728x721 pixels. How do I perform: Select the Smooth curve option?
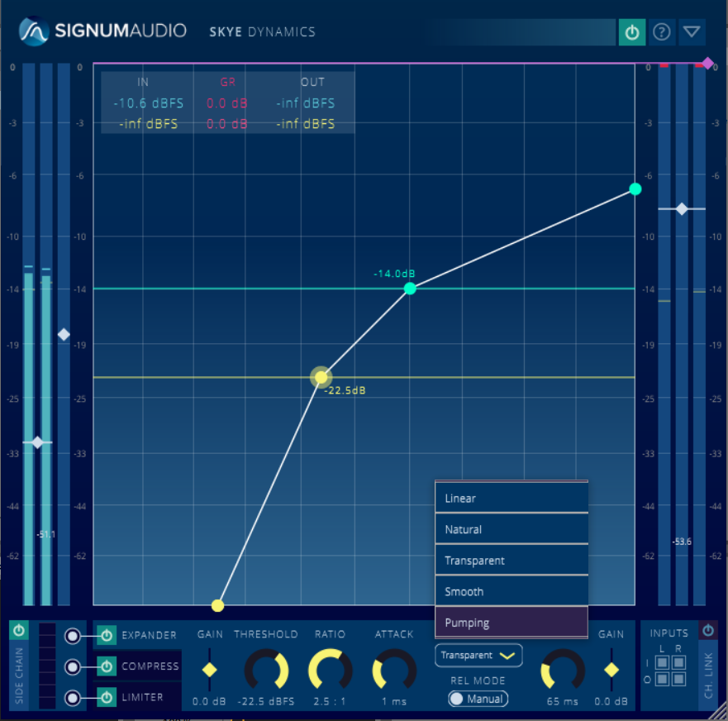(511, 592)
